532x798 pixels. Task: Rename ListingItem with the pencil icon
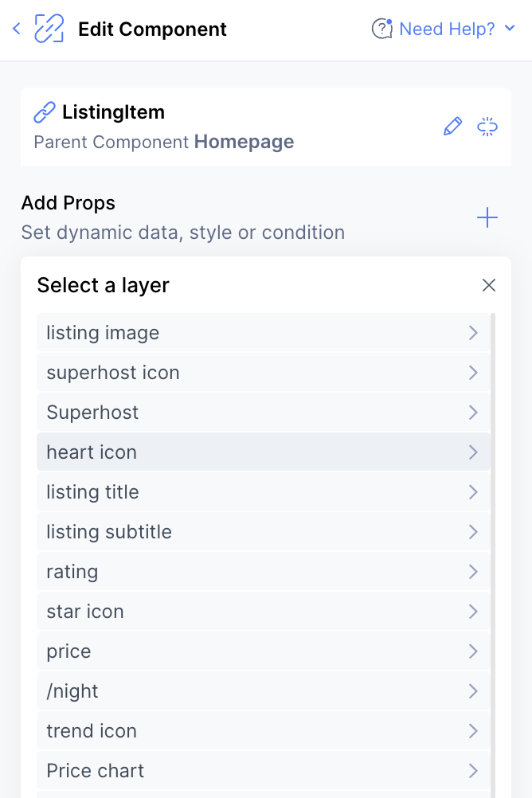[452, 126]
